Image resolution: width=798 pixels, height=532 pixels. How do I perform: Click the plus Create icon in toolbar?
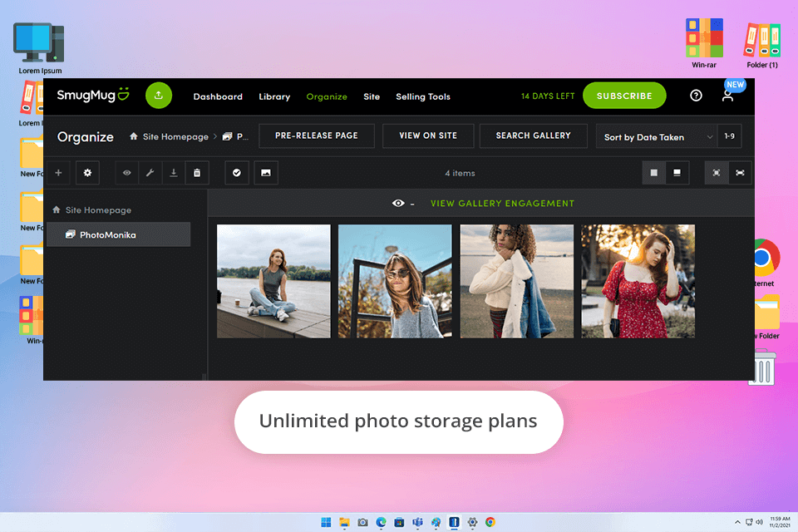[x=58, y=173]
